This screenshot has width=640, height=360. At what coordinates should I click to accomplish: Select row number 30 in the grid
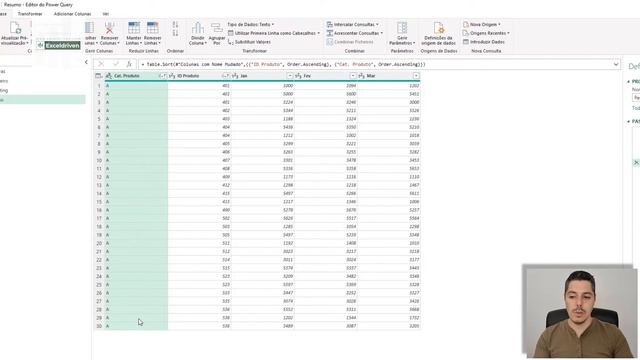pos(99,326)
